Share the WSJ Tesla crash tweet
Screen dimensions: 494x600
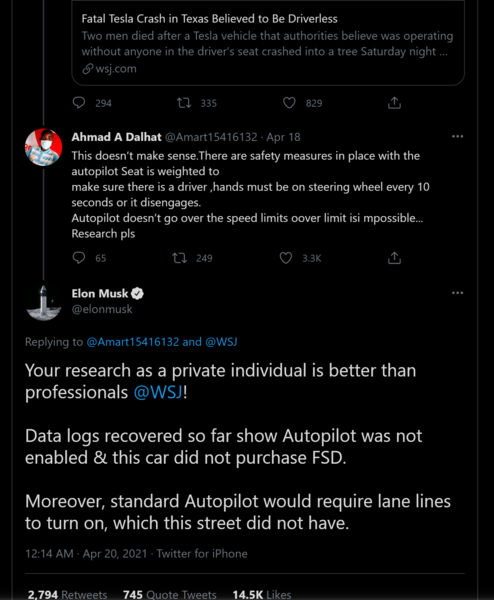point(394,103)
